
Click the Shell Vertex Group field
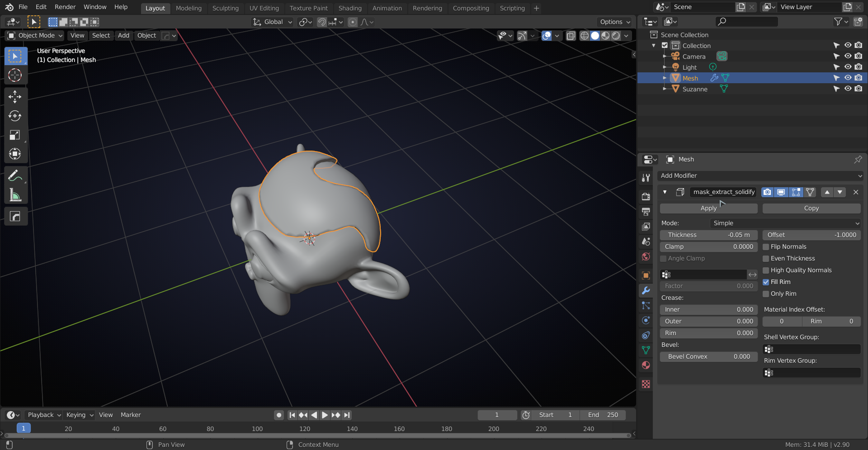click(x=811, y=349)
